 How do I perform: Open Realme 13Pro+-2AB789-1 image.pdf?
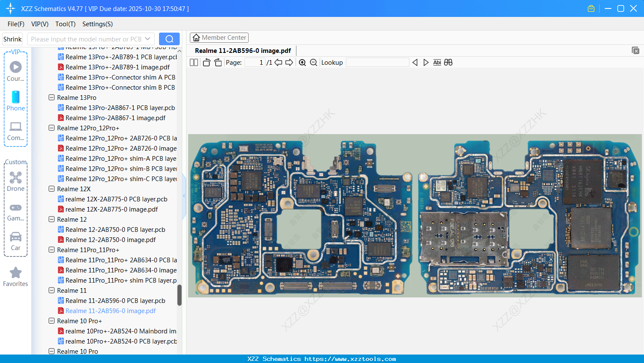117,67
